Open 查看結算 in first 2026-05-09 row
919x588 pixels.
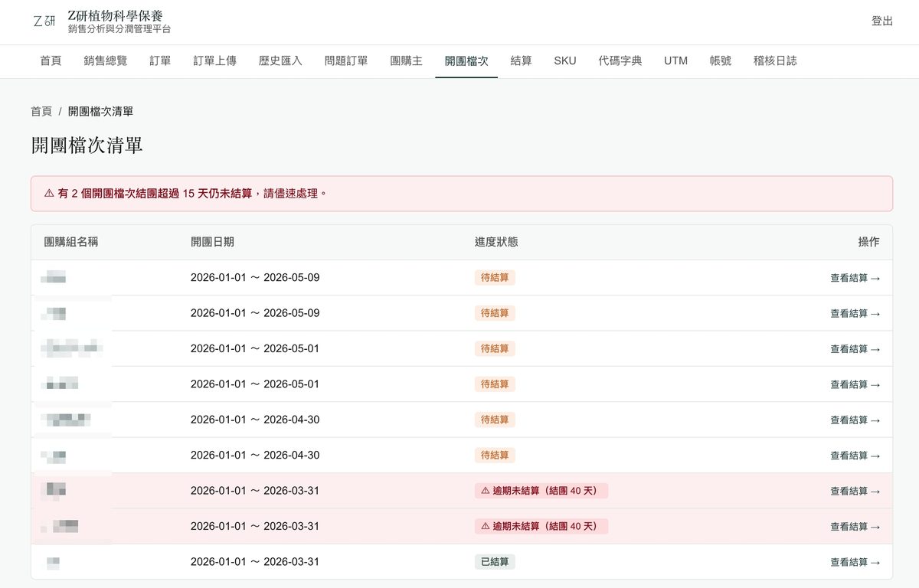point(855,278)
